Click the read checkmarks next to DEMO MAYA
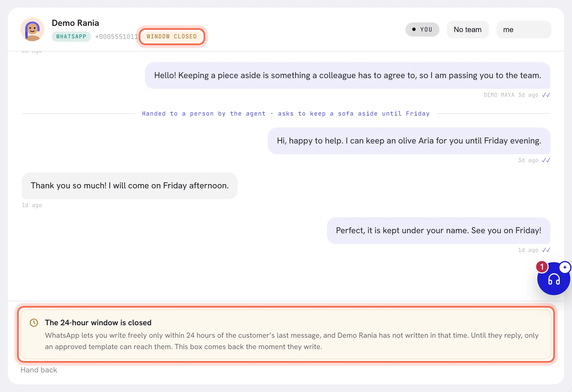 pyautogui.click(x=546, y=95)
